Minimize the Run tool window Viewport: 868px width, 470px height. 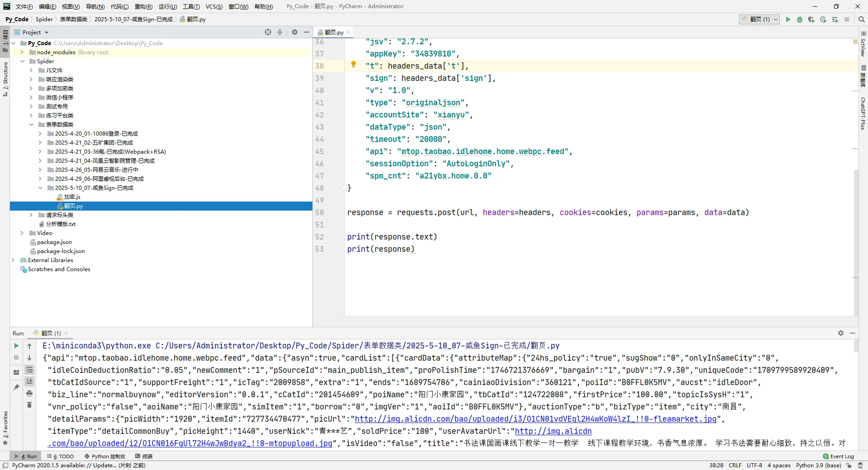point(853,333)
